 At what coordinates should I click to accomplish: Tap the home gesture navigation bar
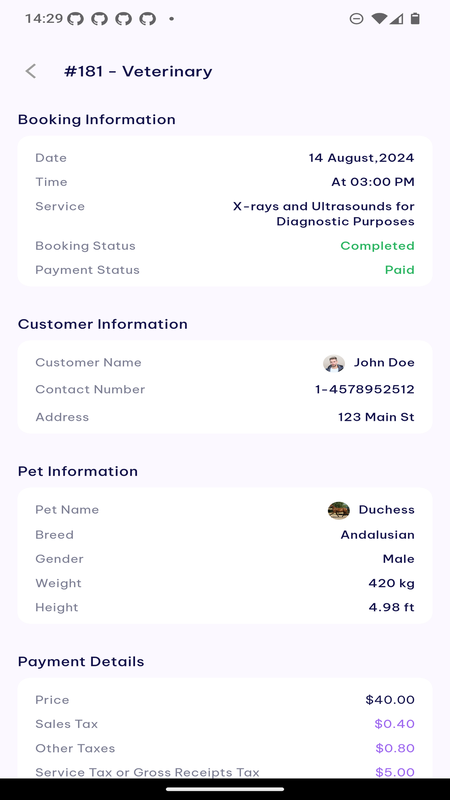(x=225, y=789)
